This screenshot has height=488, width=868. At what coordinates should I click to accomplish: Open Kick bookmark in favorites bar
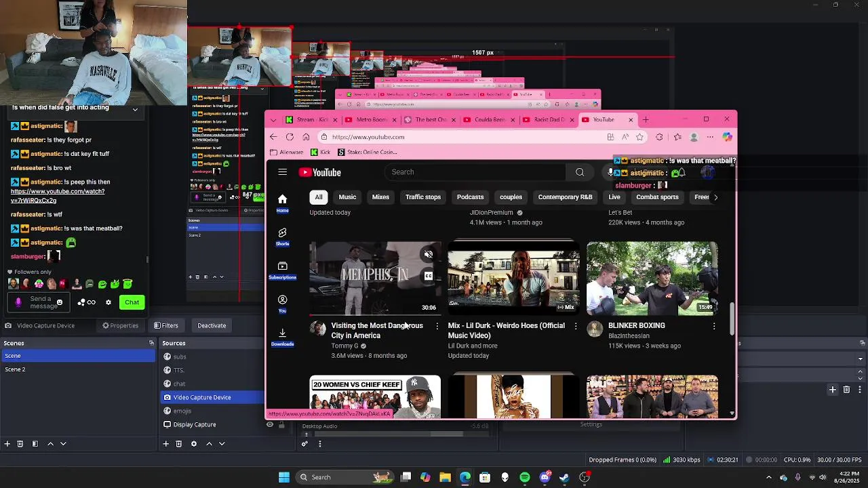319,152
